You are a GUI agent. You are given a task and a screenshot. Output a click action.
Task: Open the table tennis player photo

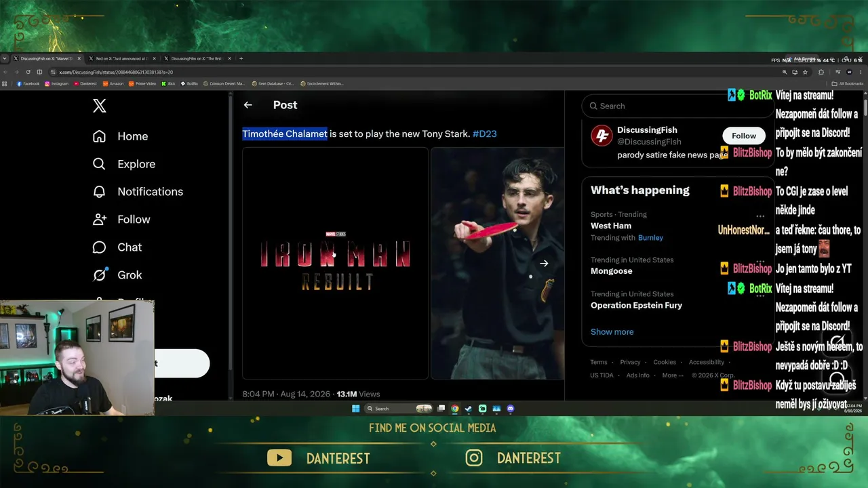498,264
